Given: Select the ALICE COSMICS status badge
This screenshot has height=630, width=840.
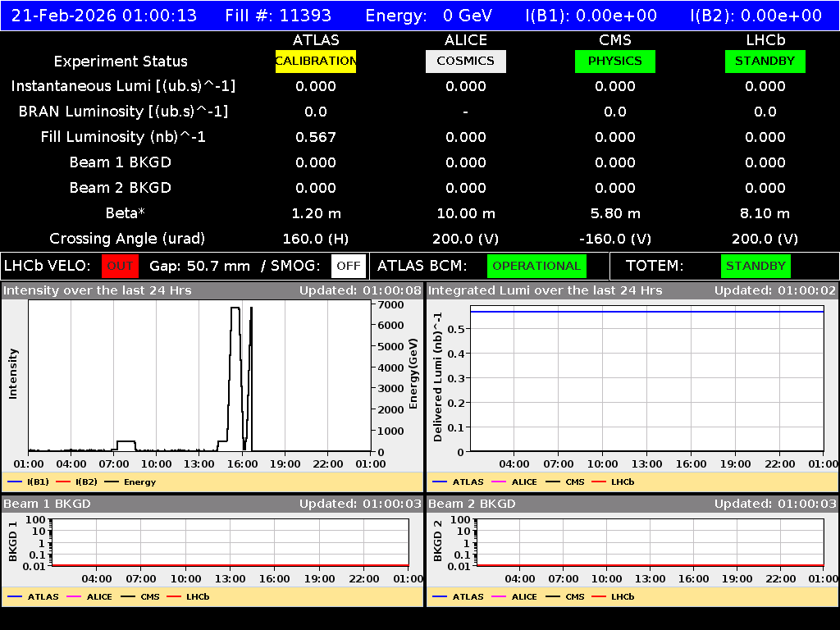Looking at the screenshot, I should (465, 61).
